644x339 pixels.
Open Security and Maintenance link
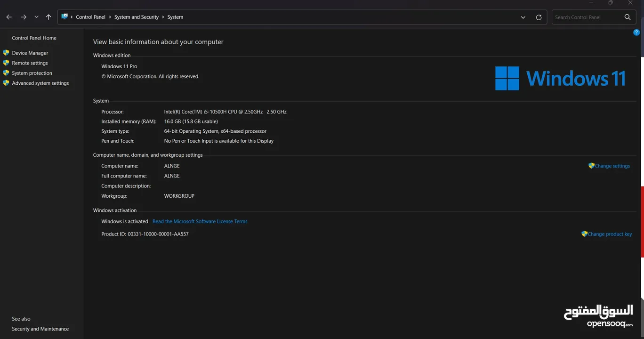click(40, 329)
